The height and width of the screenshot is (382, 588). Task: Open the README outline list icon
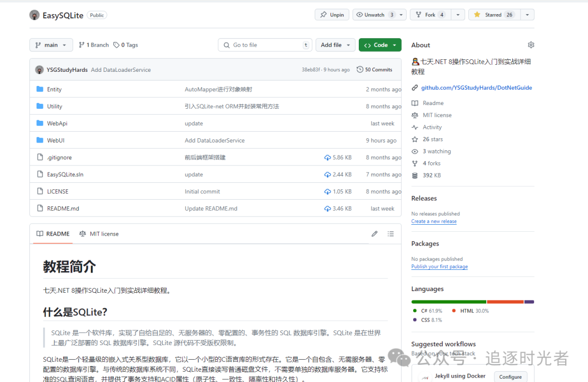click(x=391, y=233)
